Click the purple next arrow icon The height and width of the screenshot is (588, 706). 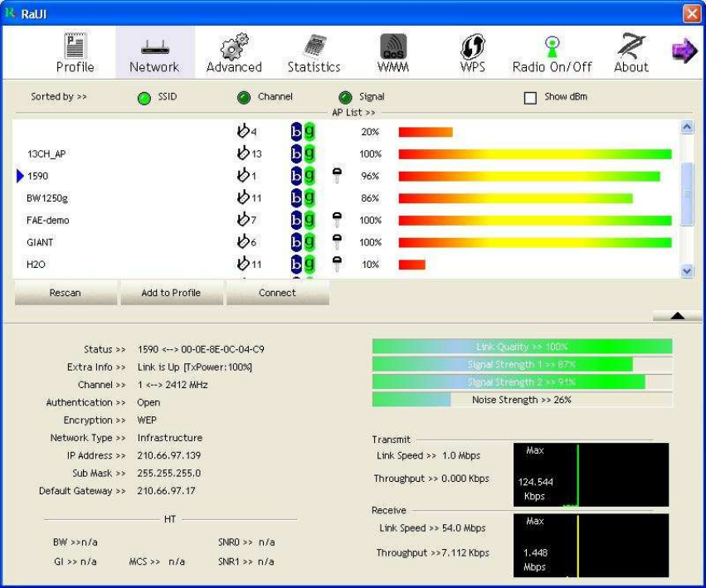pos(684,51)
